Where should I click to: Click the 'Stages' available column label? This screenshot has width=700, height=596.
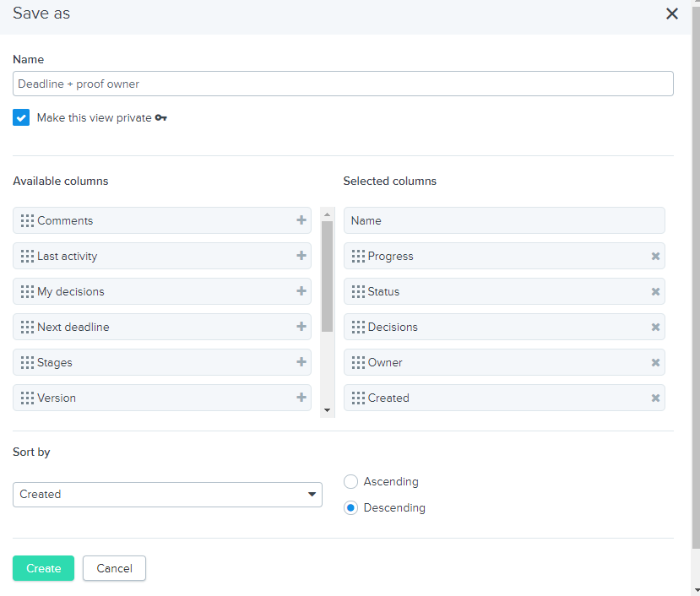(x=55, y=362)
